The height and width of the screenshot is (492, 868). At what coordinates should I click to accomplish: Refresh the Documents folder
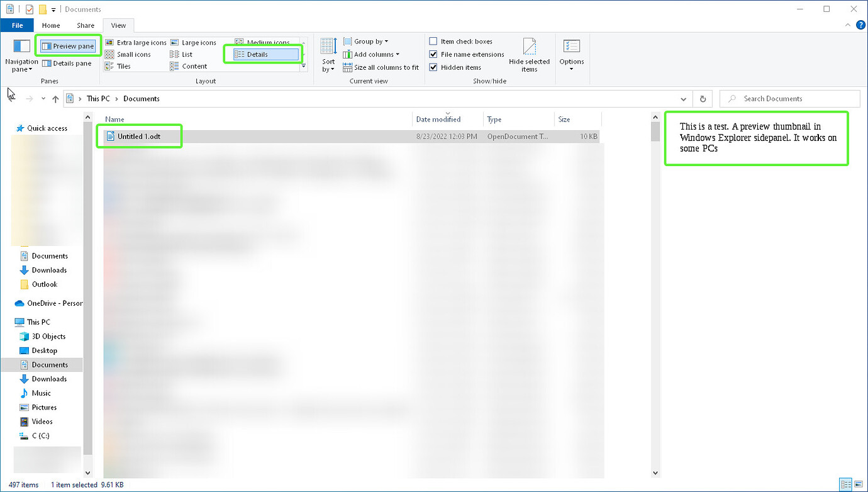coord(703,99)
